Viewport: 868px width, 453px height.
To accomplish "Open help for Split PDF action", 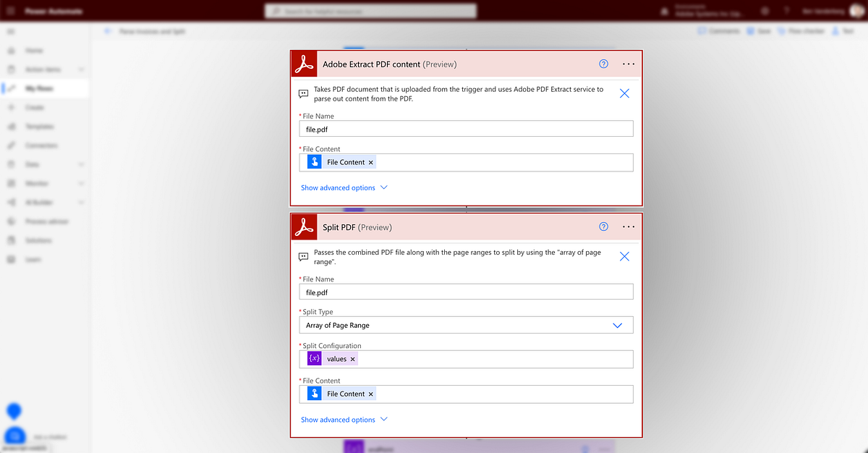I will coord(604,226).
